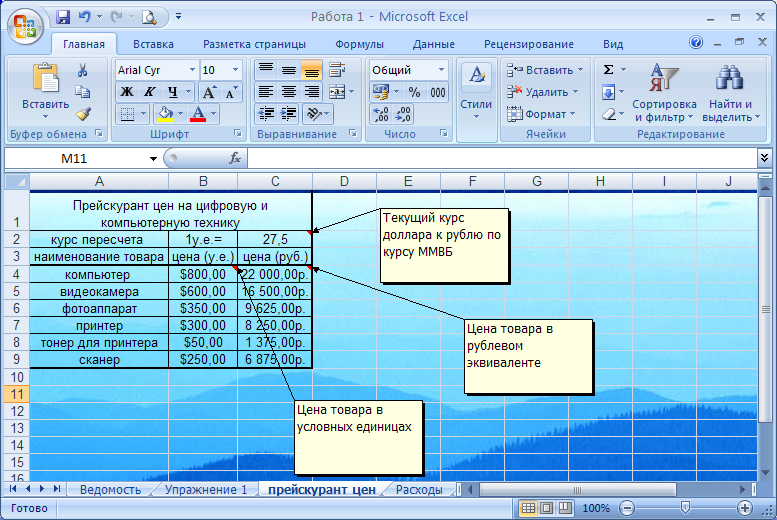Select all cells corner button
Viewport: 777px width, 520px height.
pyautogui.click(x=17, y=181)
